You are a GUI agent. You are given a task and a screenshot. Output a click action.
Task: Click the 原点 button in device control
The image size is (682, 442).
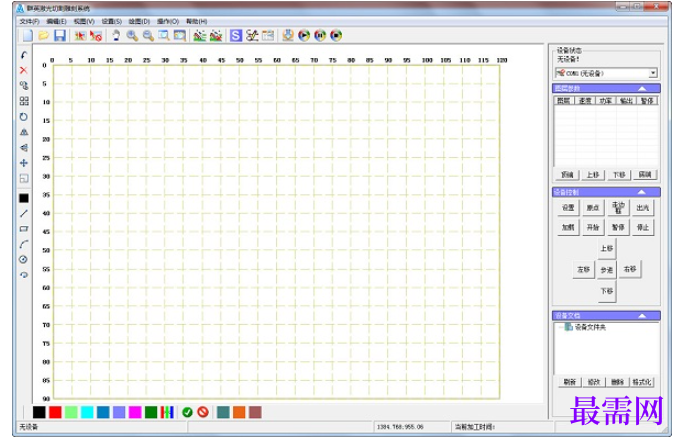tap(593, 208)
